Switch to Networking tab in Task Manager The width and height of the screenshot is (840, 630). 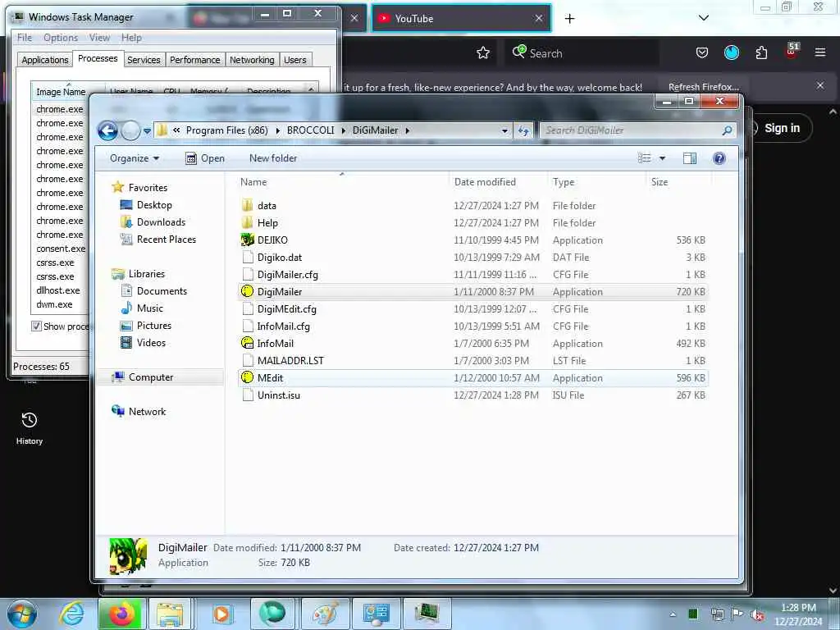(252, 60)
